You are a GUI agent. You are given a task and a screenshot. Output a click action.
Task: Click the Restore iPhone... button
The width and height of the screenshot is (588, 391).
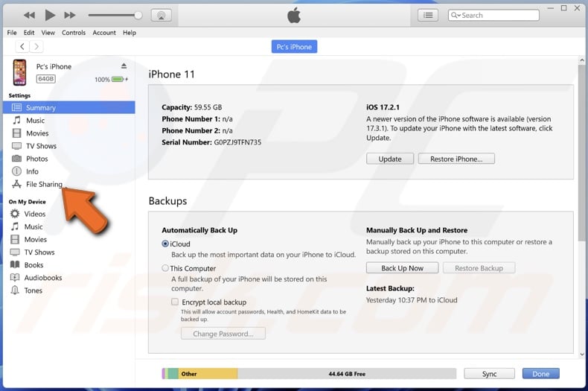[456, 159]
